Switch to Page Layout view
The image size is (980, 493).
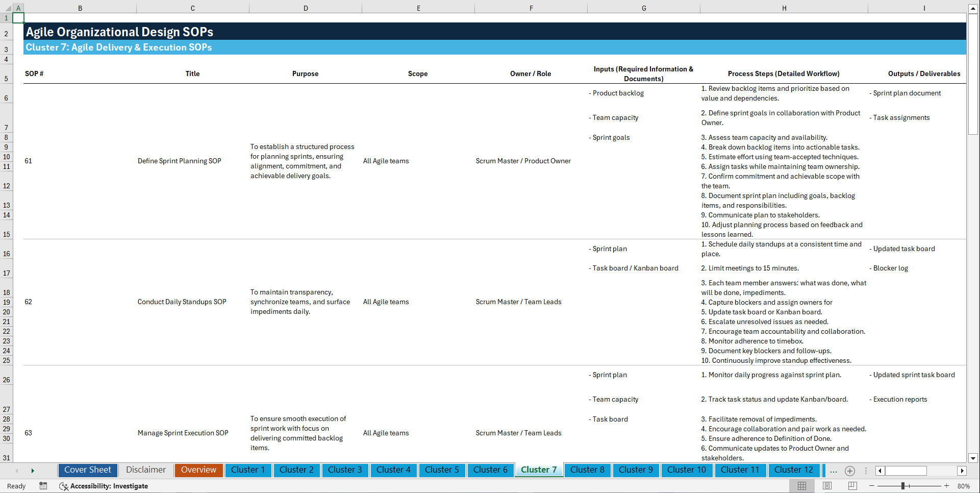tap(826, 486)
